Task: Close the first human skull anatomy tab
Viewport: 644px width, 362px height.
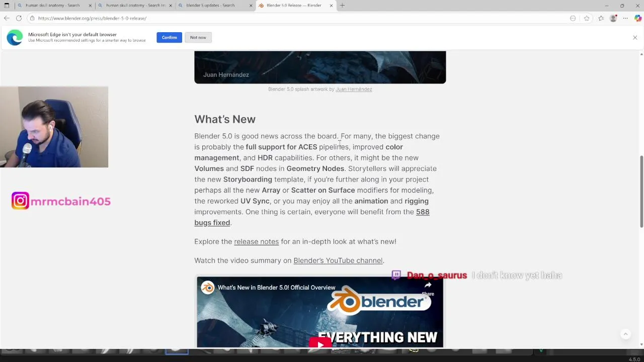Action: click(x=91, y=6)
